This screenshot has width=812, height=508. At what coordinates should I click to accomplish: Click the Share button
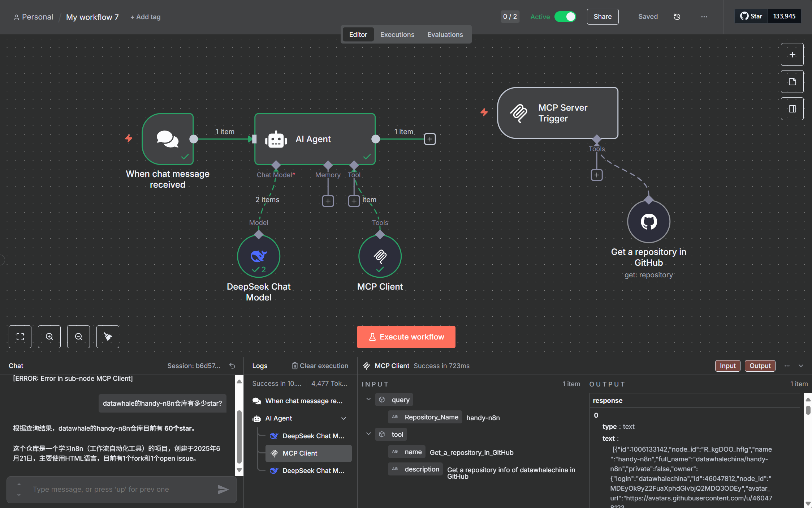[x=602, y=17]
